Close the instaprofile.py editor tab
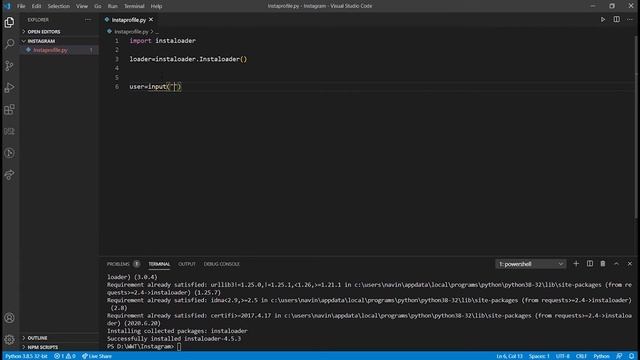 151,20
